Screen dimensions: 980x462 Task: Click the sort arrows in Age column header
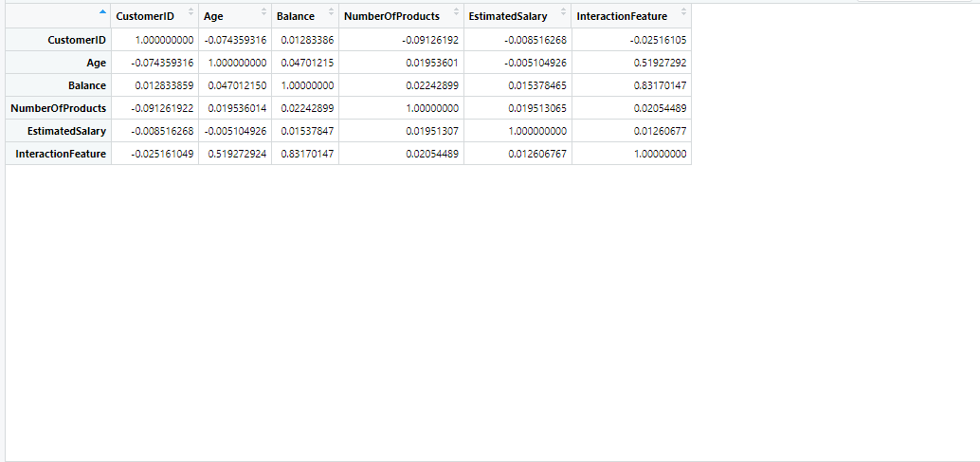pyautogui.click(x=263, y=12)
